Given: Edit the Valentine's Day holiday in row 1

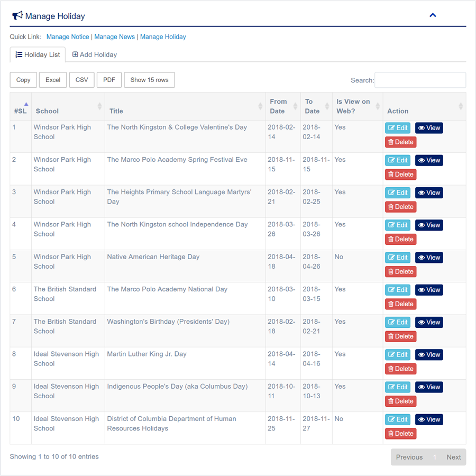Looking at the screenshot, I should point(398,128).
